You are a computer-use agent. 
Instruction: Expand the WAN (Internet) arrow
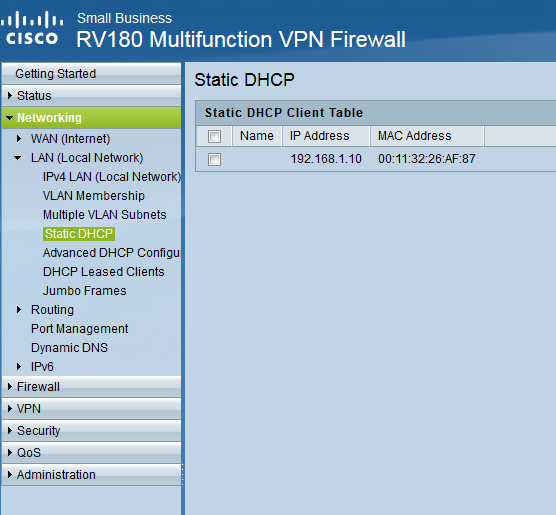(x=19, y=138)
